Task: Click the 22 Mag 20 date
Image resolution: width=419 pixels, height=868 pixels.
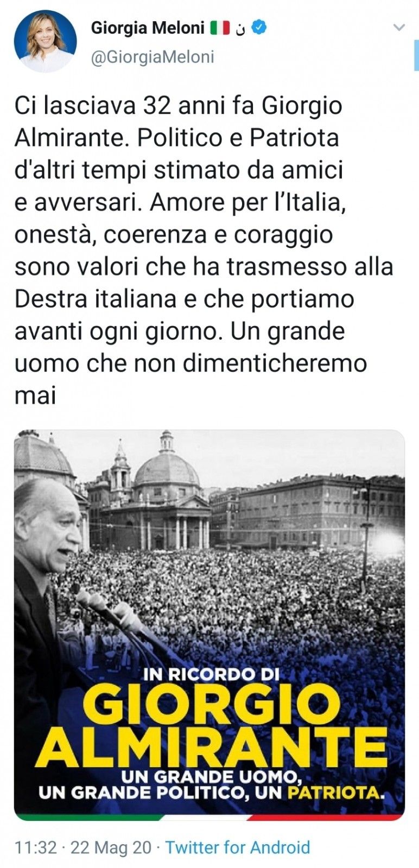Action: pos(111,847)
